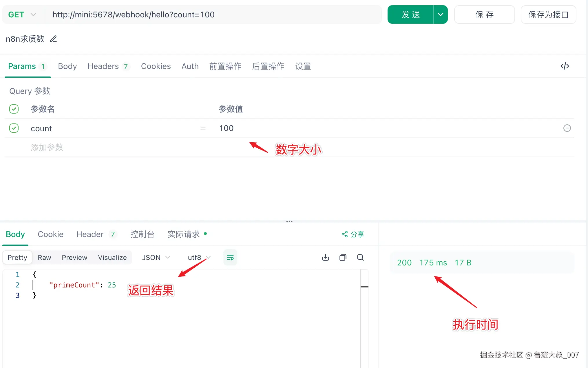Search within the response body
The height and width of the screenshot is (368, 588).
pyautogui.click(x=360, y=257)
